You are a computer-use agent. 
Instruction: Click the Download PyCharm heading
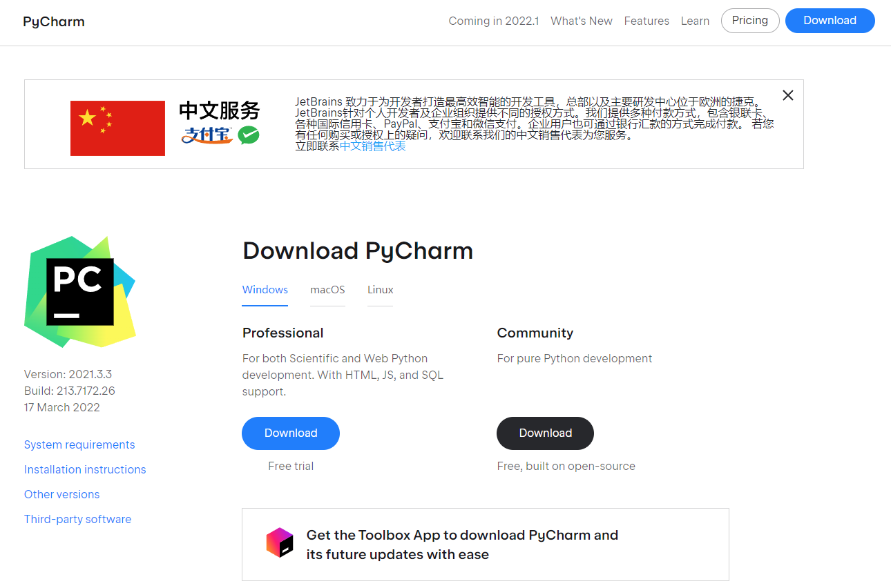pyautogui.click(x=358, y=251)
